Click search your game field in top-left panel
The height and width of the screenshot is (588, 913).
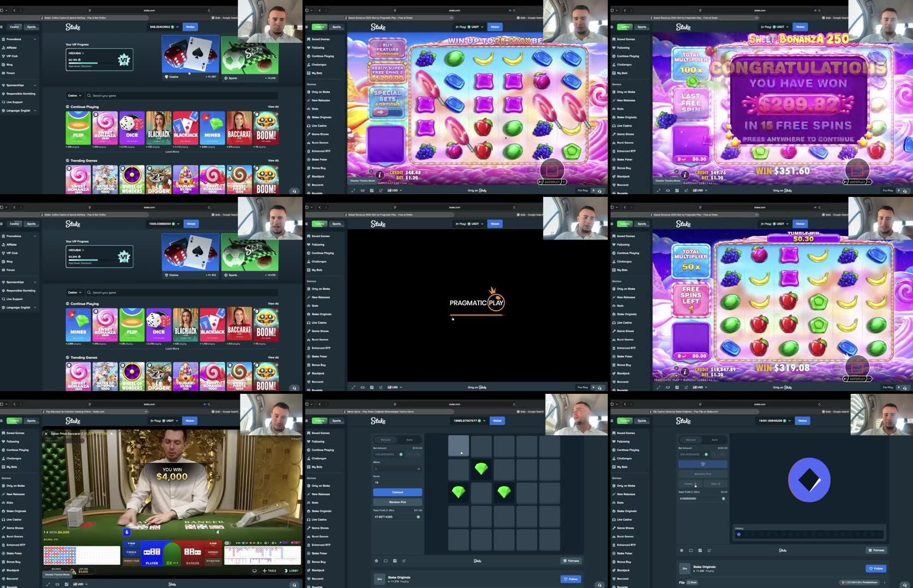[181, 95]
